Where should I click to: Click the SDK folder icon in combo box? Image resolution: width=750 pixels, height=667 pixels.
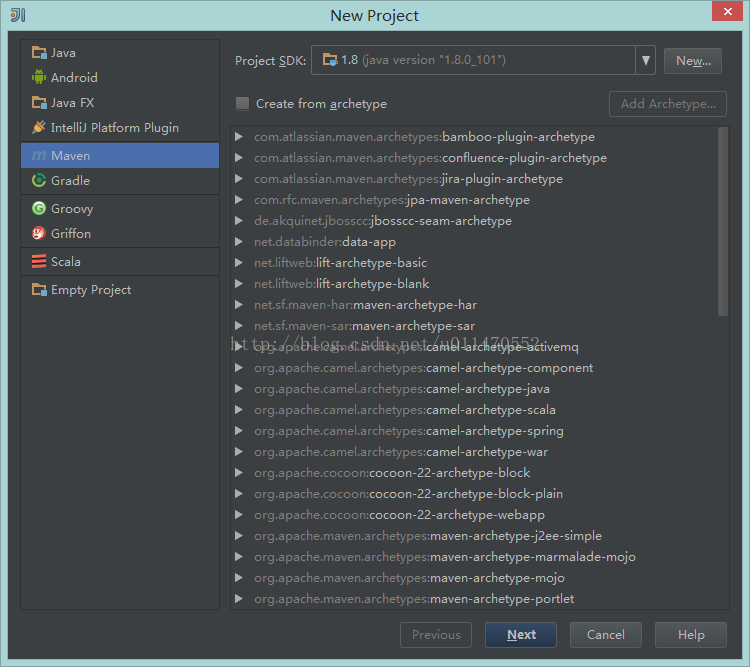[x=330, y=60]
